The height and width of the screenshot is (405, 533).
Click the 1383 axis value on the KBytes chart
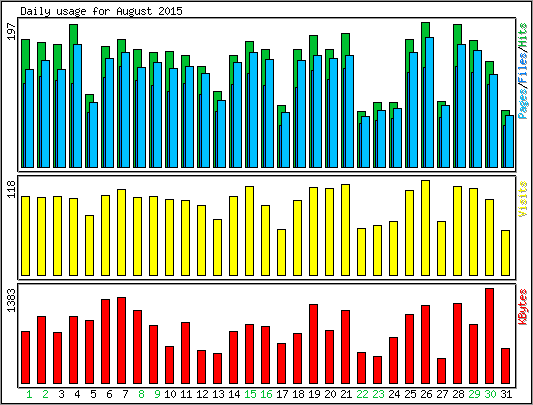click(12, 300)
